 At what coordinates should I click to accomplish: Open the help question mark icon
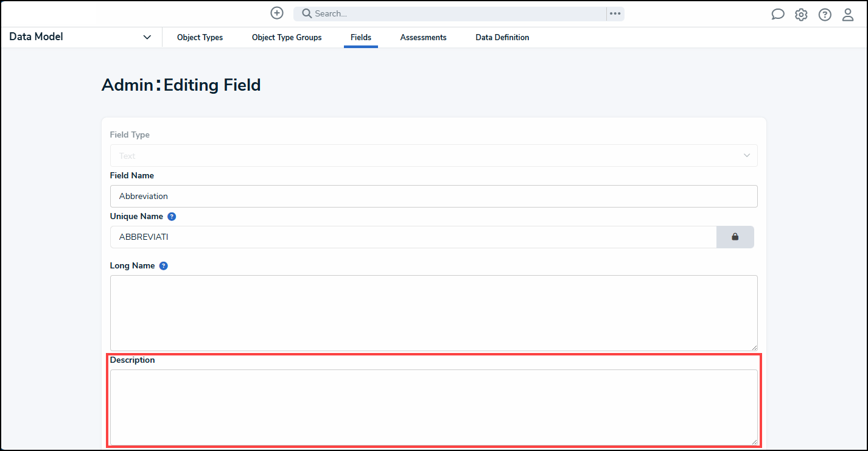click(825, 14)
